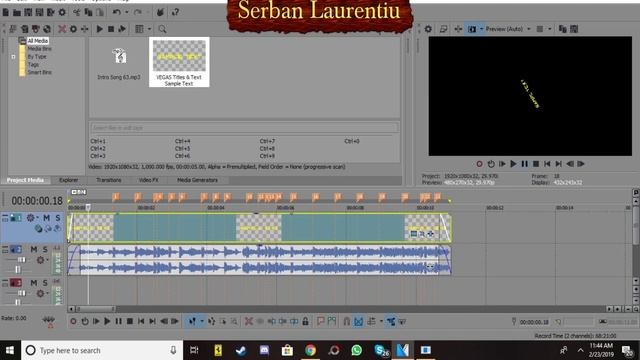Open Project Properties gear in main toolbar
The image size is (640, 360).
(x=62, y=13)
